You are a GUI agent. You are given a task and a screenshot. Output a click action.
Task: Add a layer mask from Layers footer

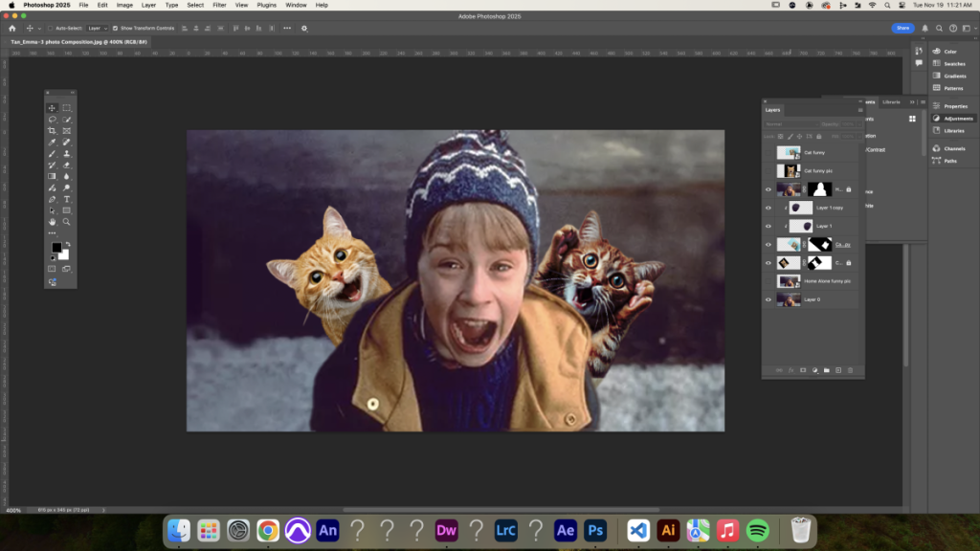[x=803, y=370]
